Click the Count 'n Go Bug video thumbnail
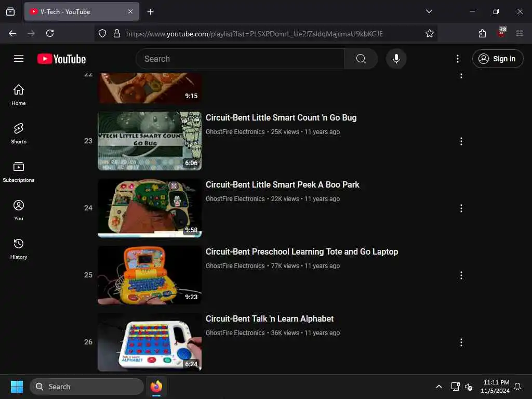532x399 pixels. pos(150,141)
